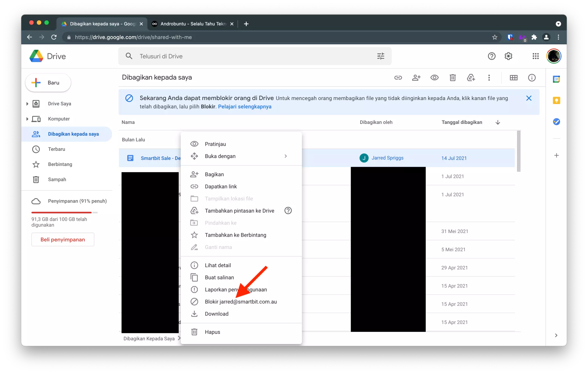Expand the Komputer tree item
Screen dimensions: 588x374
(27, 119)
